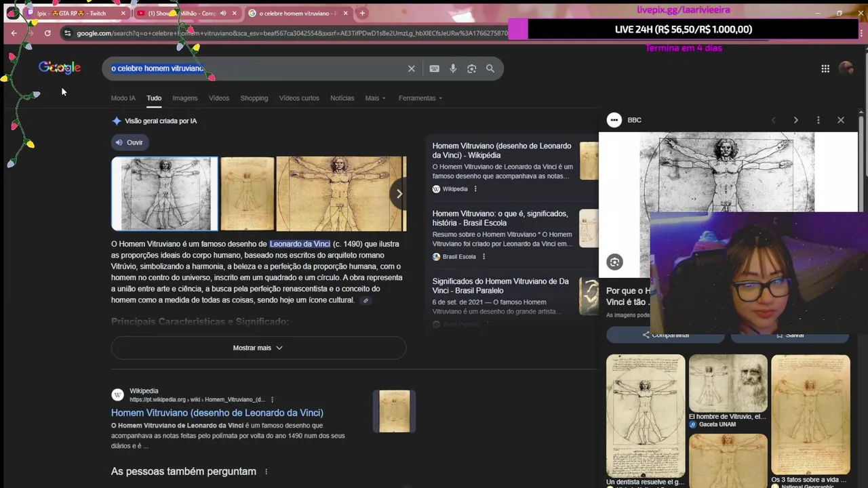The width and height of the screenshot is (868, 488).
Task: Switch to Vídeos tab
Action: 219,98
